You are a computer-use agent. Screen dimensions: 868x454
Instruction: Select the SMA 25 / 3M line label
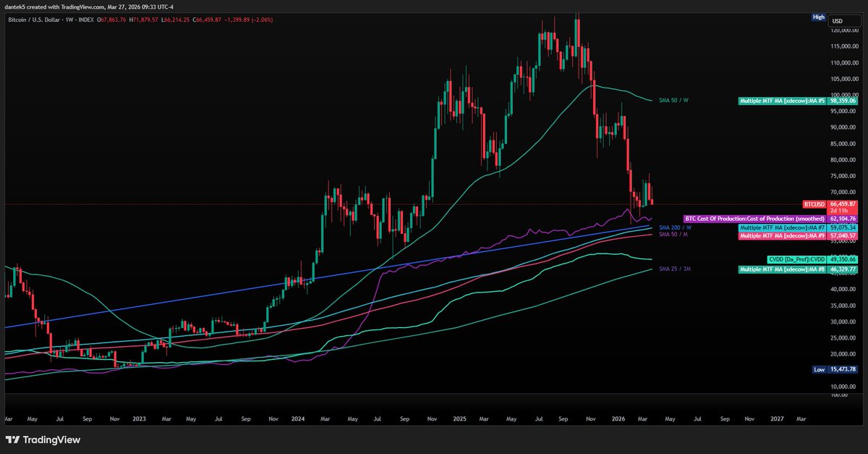pos(674,269)
